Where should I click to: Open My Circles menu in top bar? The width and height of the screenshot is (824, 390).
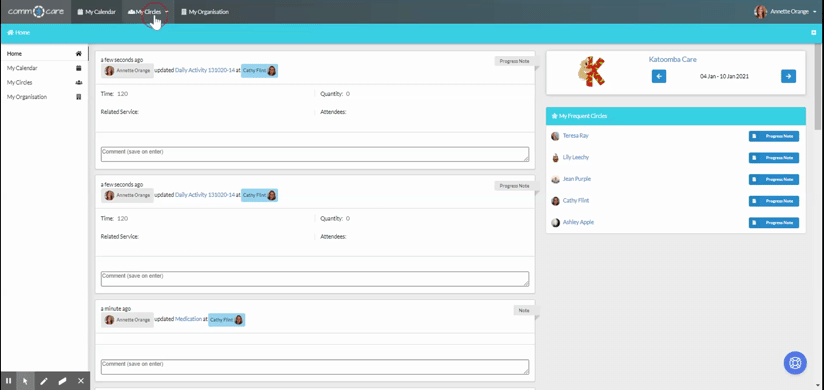click(145, 12)
